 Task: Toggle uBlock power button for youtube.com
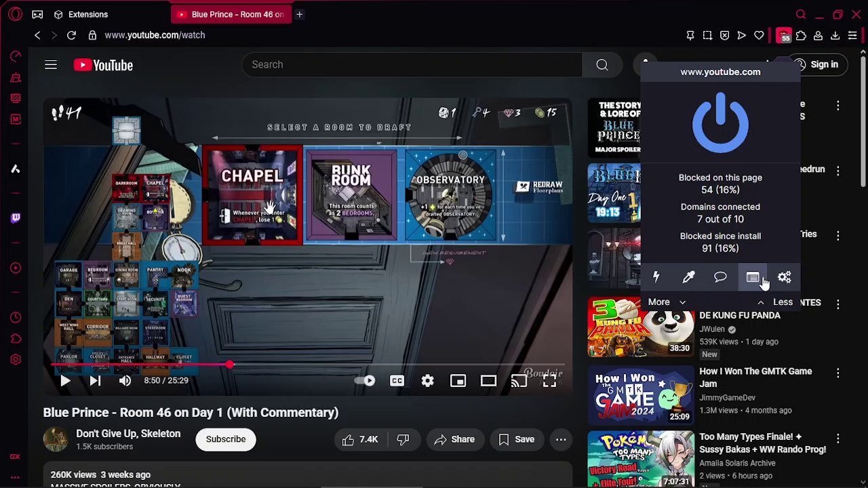720,123
